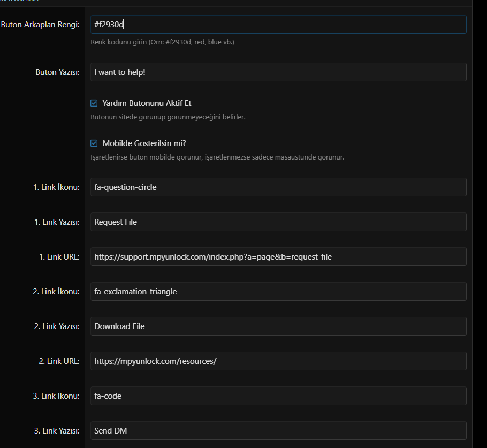Click the "2. Link Yazısı:" field label
The image size is (487, 448).
click(x=57, y=326)
